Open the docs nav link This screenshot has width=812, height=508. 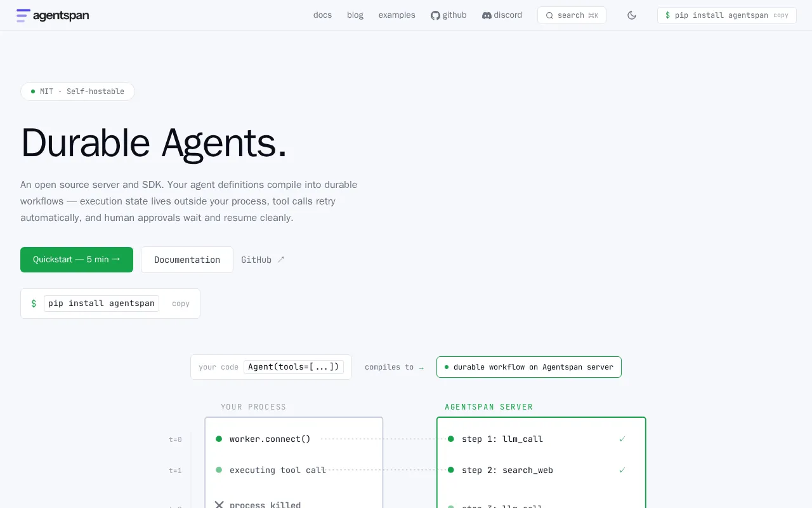322,15
